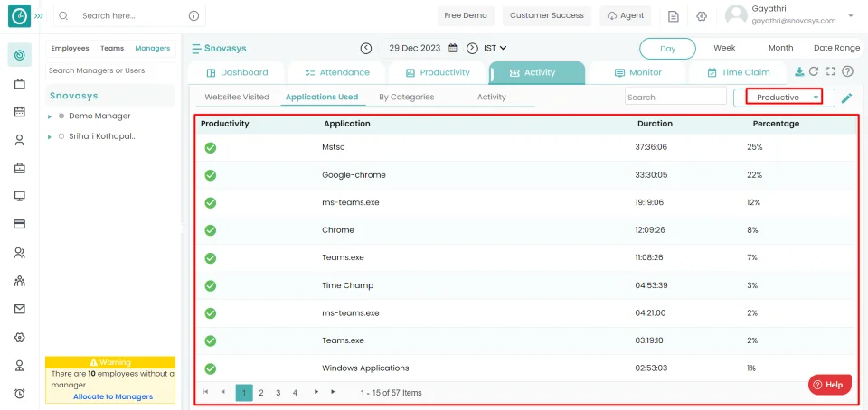Click Snovasys hamburger menu icon
This screenshot has height=410, width=868.
coord(196,49)
